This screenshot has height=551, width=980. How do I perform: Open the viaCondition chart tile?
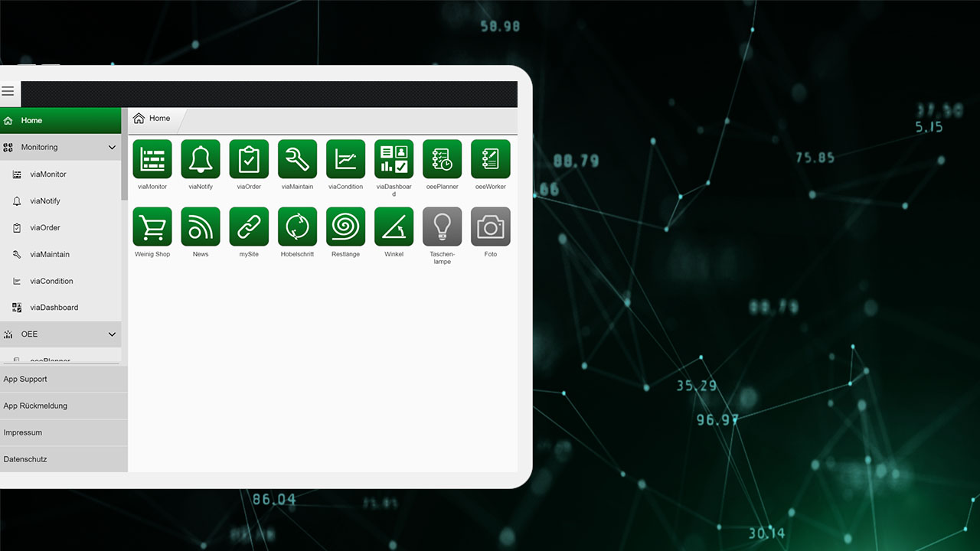coord(345,159)
